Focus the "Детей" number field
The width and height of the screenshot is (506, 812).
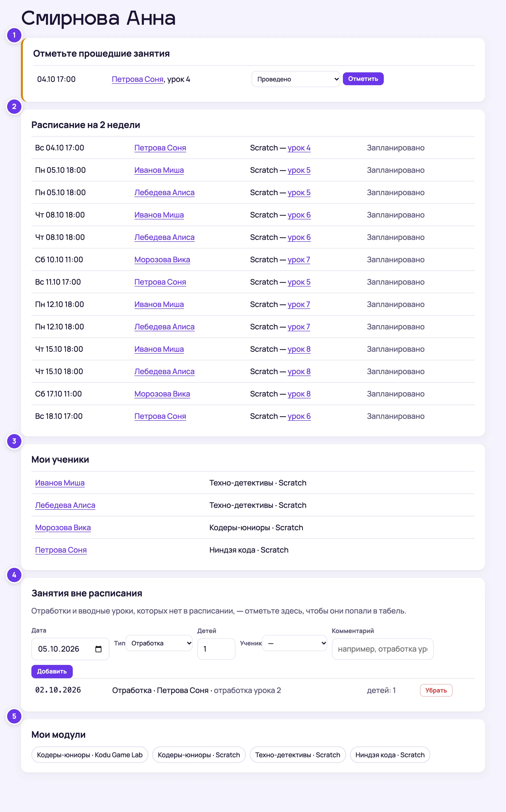point(216,649)
